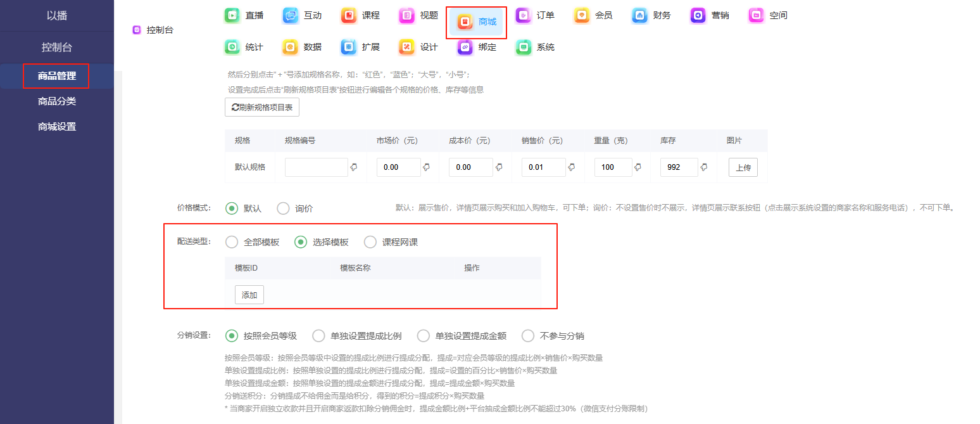Select 不参与分销 distribution option
This screenshot has width=980, height=424.
click(528, 336)
